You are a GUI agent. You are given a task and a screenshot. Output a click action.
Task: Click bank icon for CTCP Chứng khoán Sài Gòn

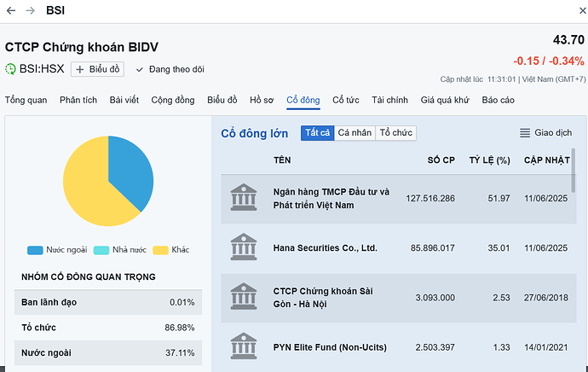244,297
